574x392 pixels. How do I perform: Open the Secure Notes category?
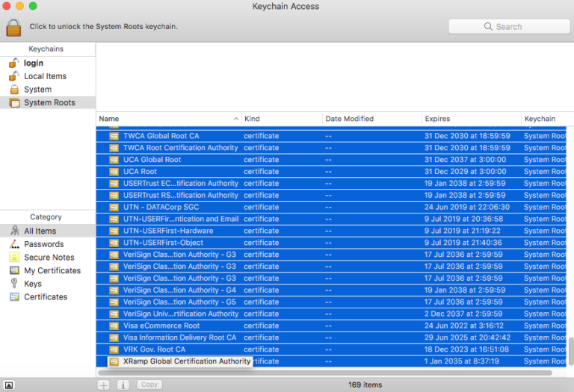[49, 258]
